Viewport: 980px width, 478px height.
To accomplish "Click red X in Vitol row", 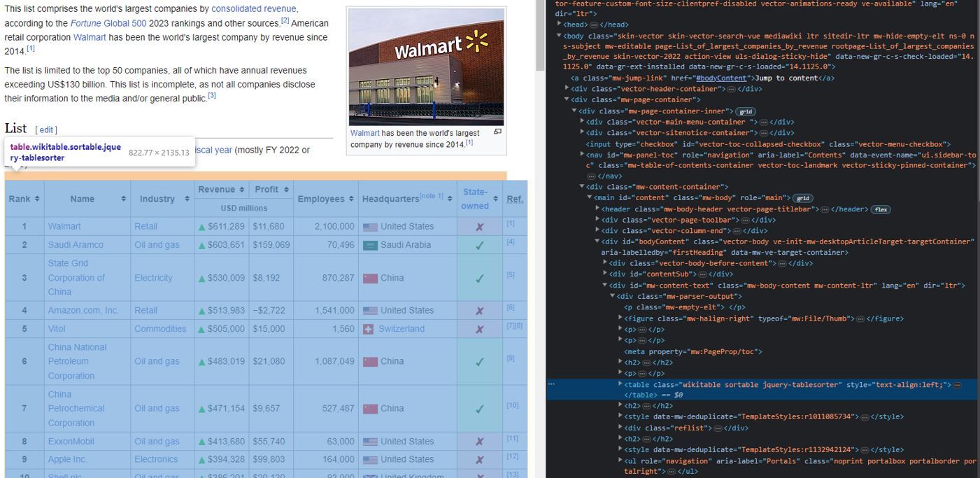I will (480, 329).
